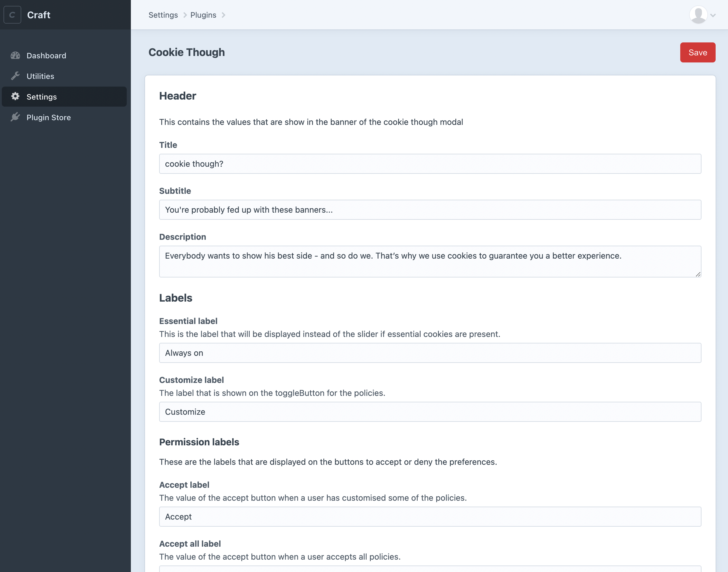Open Plugin Store in the sidebar
728x572 pixels.
click(49, 117)
